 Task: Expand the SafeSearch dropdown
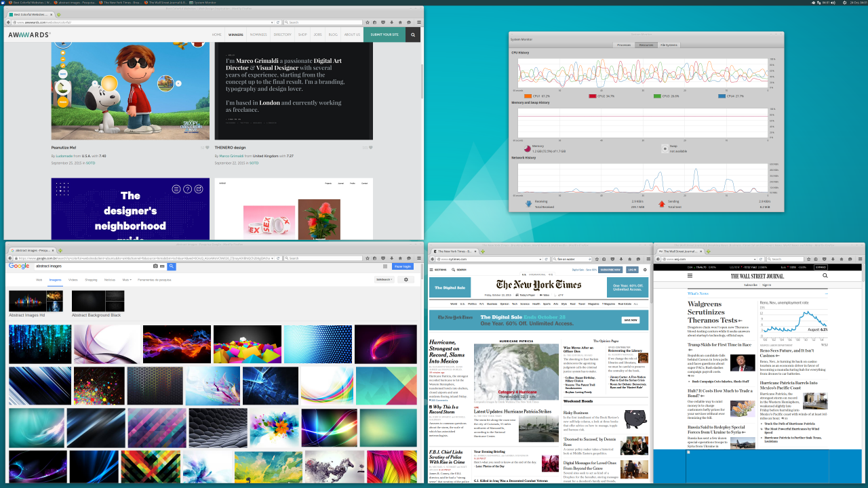point(384,279)
